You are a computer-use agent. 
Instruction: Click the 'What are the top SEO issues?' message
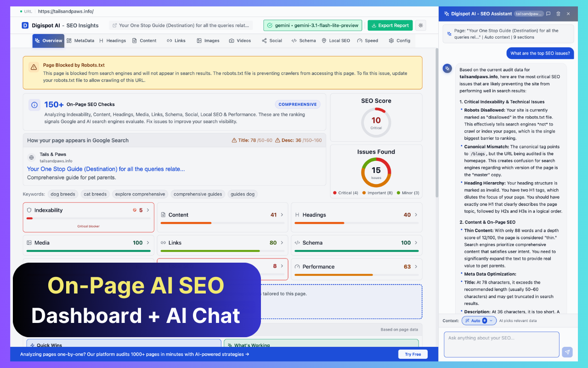point(540,53)
